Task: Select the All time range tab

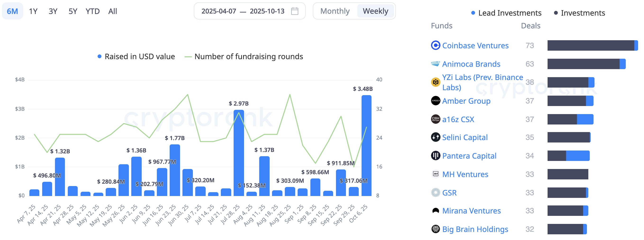Action: tap(113, 12)
